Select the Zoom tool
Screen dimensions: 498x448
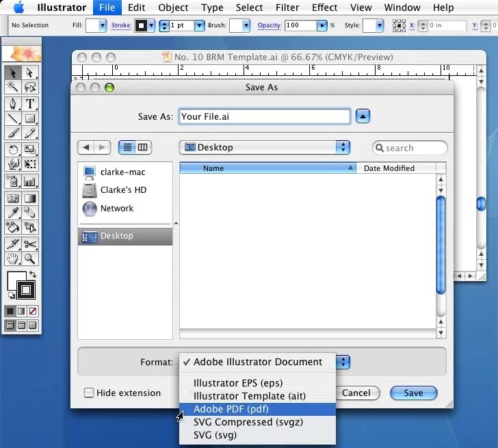[30, 259]
